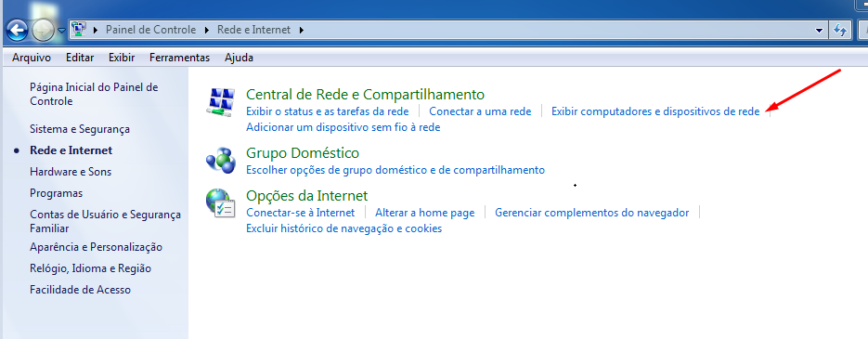The width and height of the screenshot is (868, 339).
Task: Click the Opções da Internet icon
Action: coord(221,203)
